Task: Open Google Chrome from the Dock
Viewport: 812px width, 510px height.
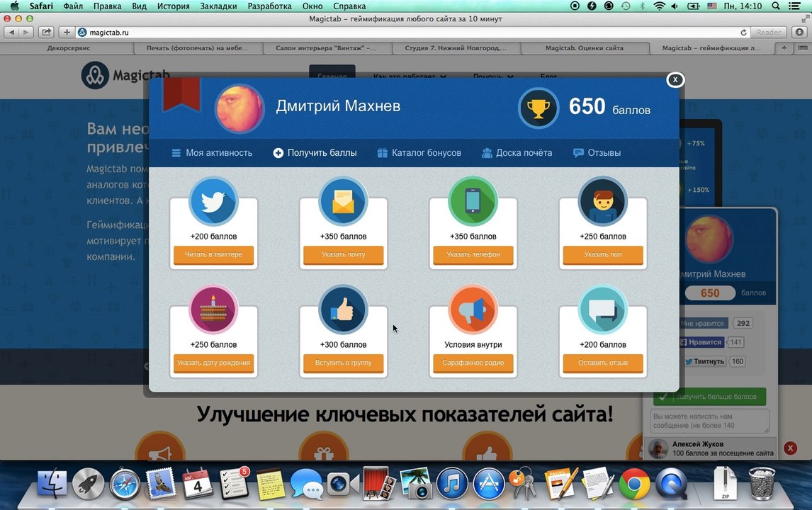Action: pos(635,484)
